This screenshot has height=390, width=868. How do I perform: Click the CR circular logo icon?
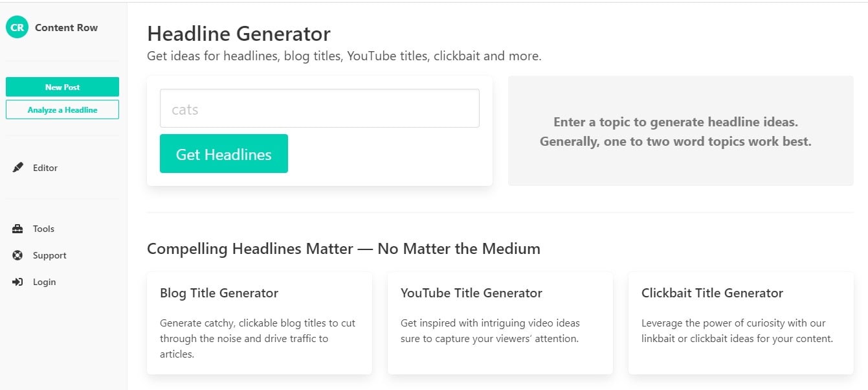[17, 27]
